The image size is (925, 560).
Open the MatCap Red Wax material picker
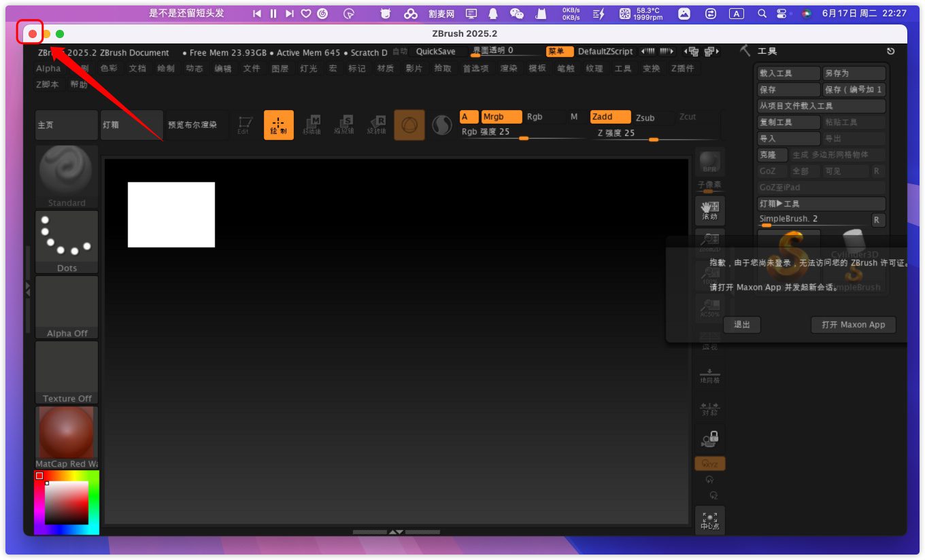(67, 436)
